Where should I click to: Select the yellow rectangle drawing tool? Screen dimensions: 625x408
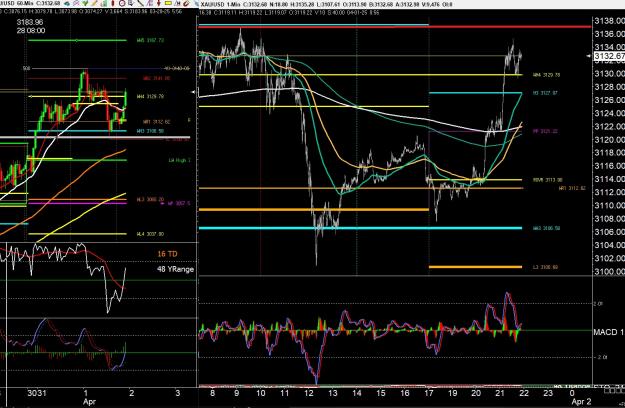pos(168,3)
